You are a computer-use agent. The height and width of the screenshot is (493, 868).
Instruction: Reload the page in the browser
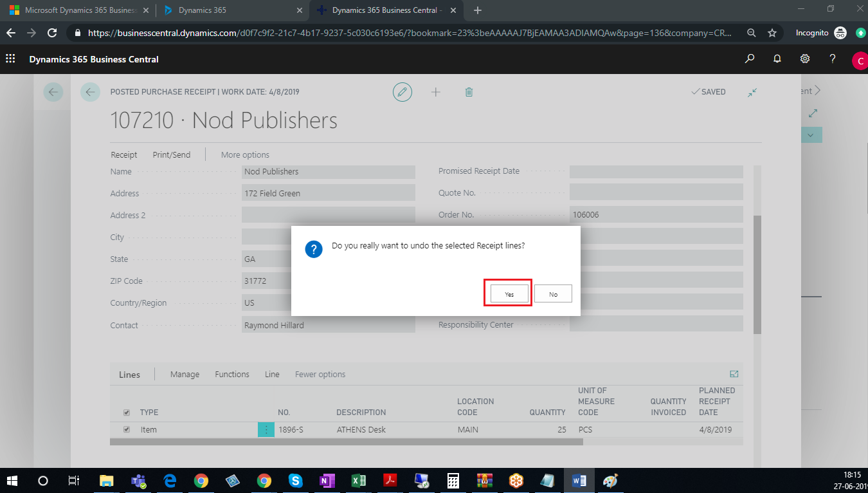53,33
